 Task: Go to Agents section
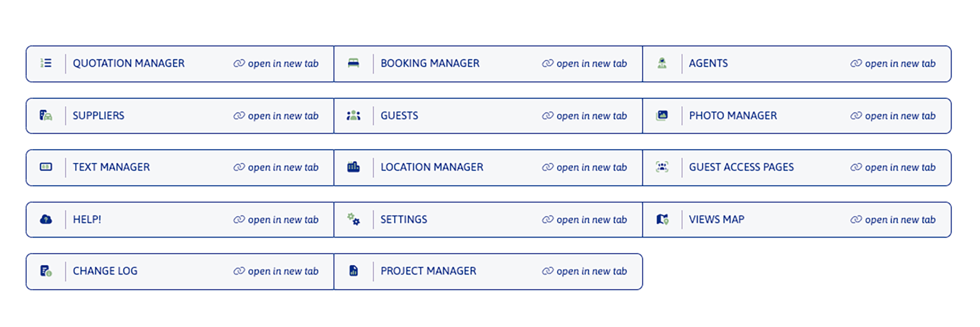click(x=708, y=63)
